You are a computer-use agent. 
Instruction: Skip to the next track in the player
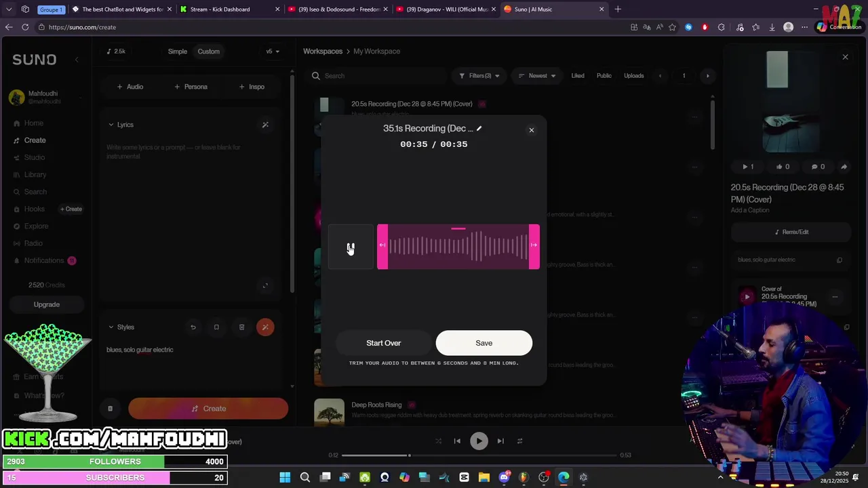pyautogui.click(x=500, y=441)
